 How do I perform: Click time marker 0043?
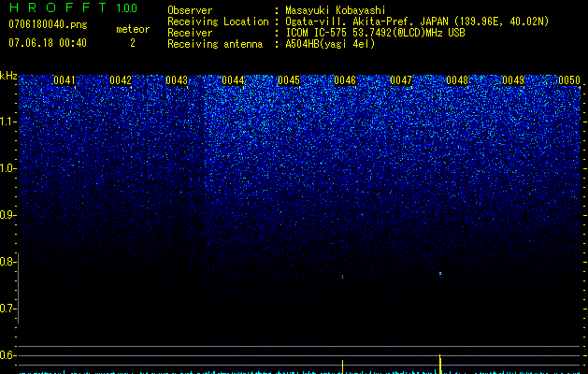(x=177, y=80)
